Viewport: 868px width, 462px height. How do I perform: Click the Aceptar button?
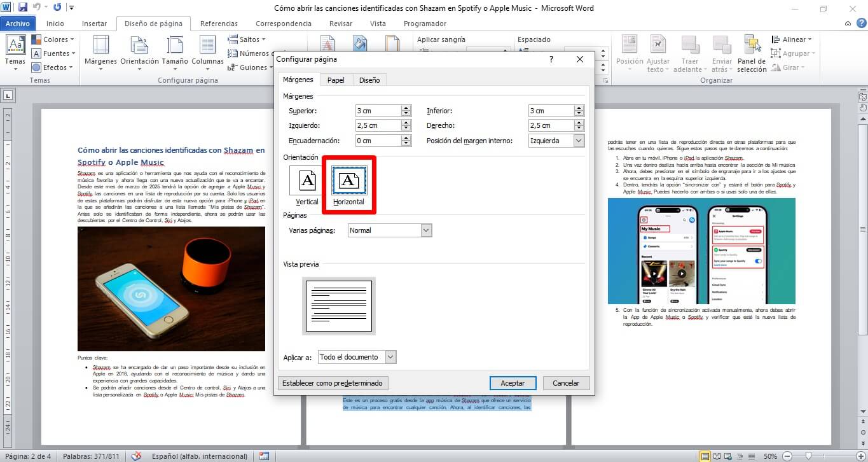513,383
